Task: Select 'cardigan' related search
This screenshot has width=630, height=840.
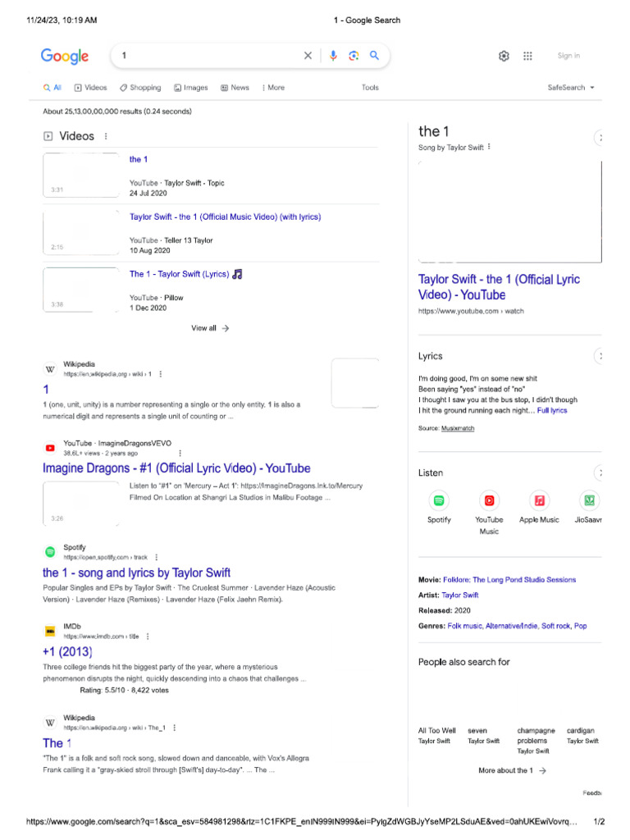Action: tap(583, 735)
